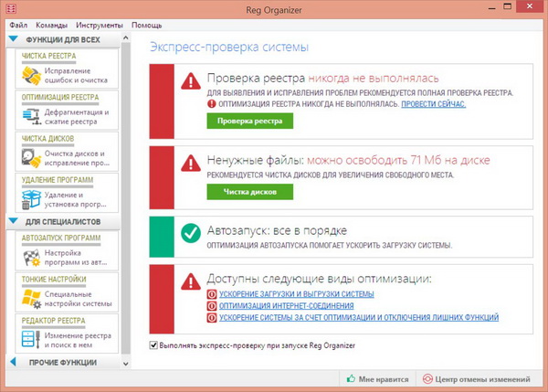Open the Помощь menu
Image resolution: width=548 pixels, height=392 pixels.
coord(146,26)
